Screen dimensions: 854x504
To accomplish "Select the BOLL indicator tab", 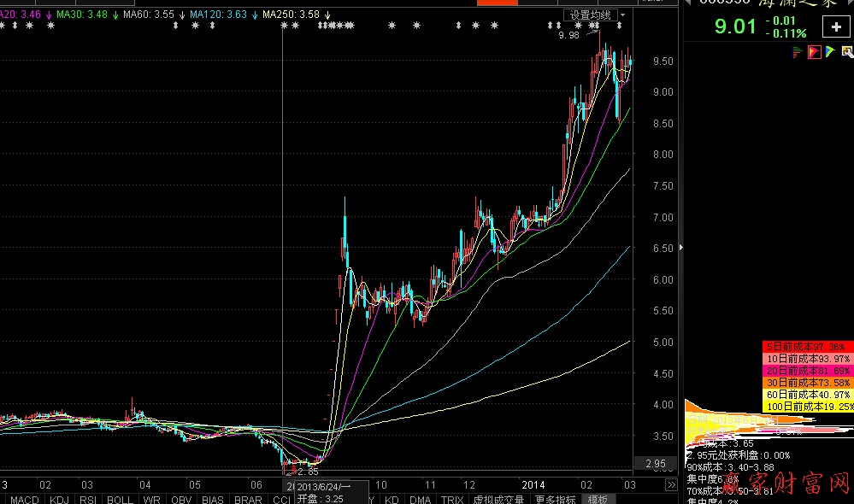I will (x=120, y=499).
